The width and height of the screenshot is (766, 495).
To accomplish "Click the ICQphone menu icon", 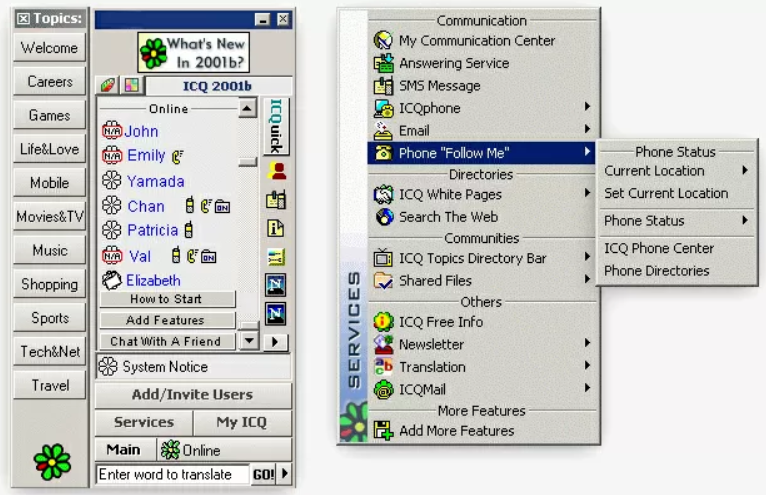I will (383, 108).
